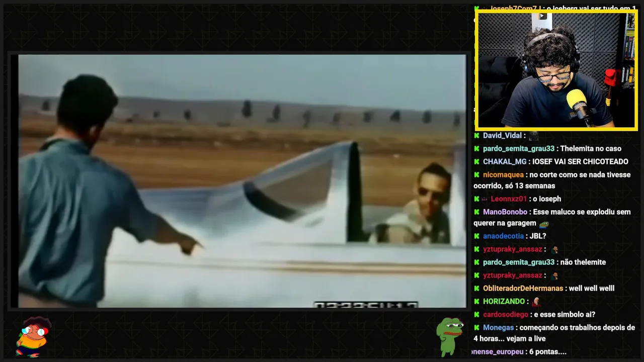The image size is (644, 362).
Task: Select message 'Esse maluco se explodiu sem'
Action: (582, 212)
